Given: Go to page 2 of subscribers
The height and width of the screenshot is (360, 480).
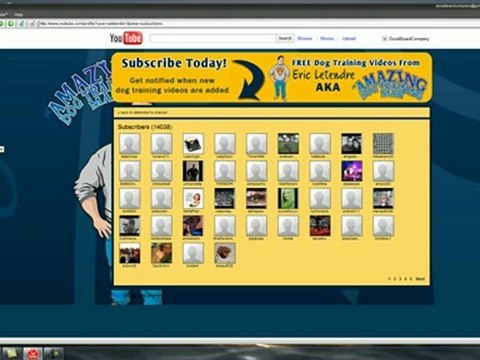Looking at the screenshot, I should [x=395, y=279].
